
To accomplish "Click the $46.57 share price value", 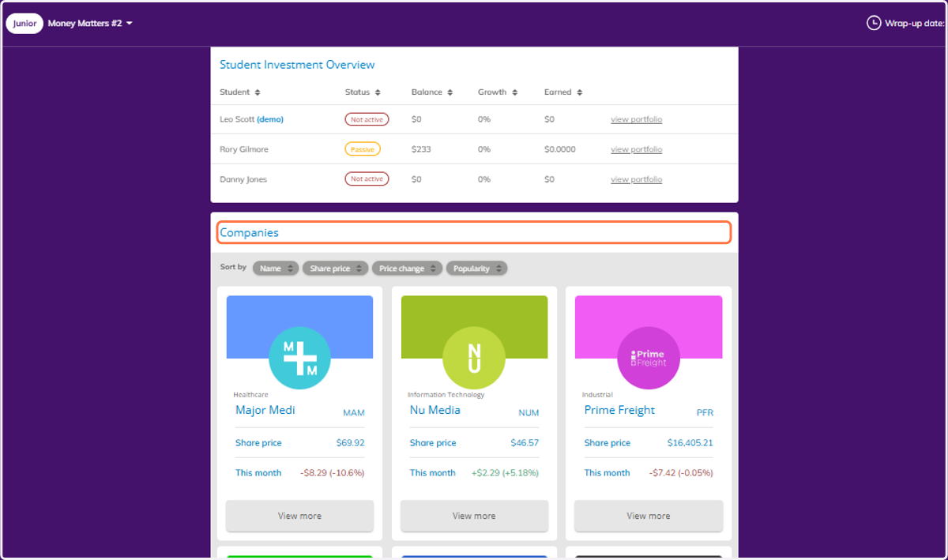I will [525, 443].
